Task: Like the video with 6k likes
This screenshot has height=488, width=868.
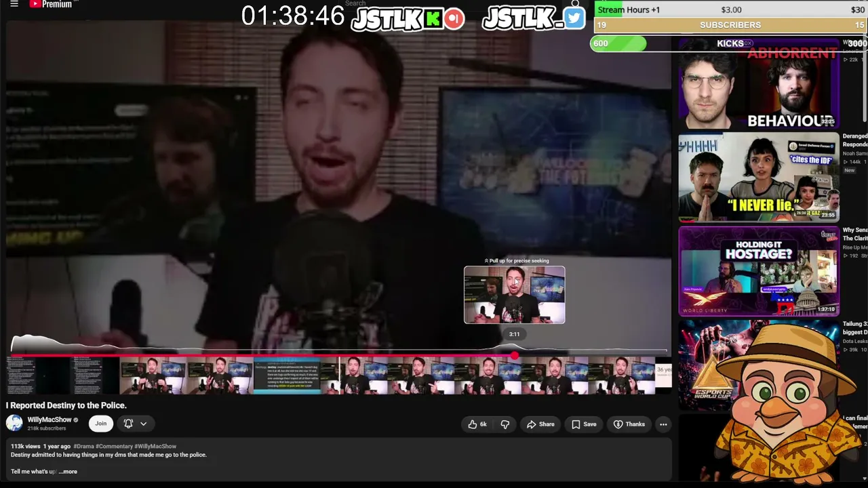Action: [477, 424]
